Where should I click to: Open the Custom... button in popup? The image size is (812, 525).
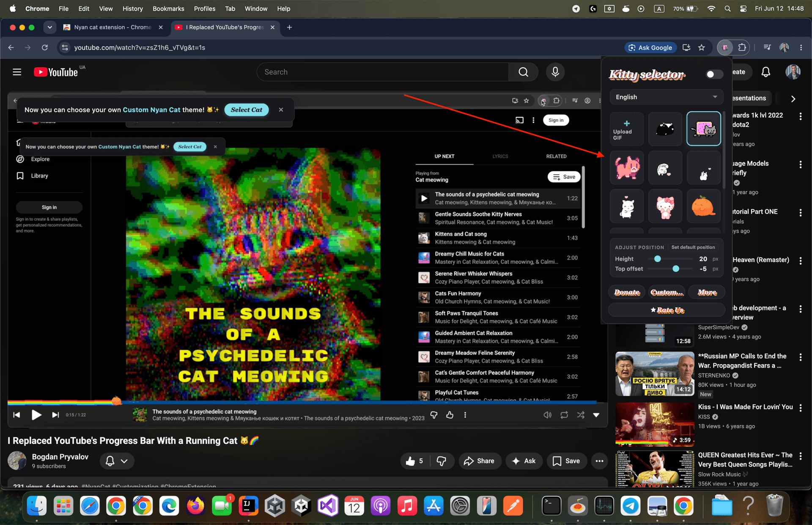pyautogui.click(x=667, y=292)
